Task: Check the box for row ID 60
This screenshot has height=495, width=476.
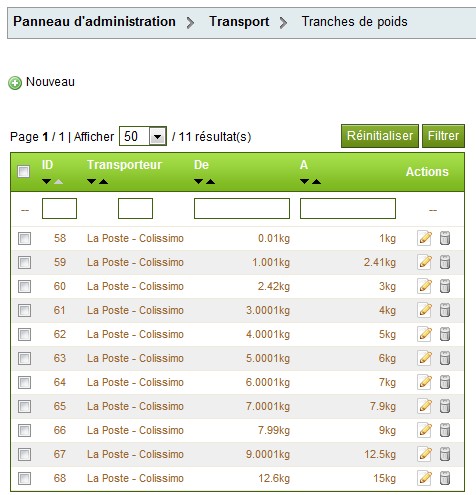Action: 25,286
